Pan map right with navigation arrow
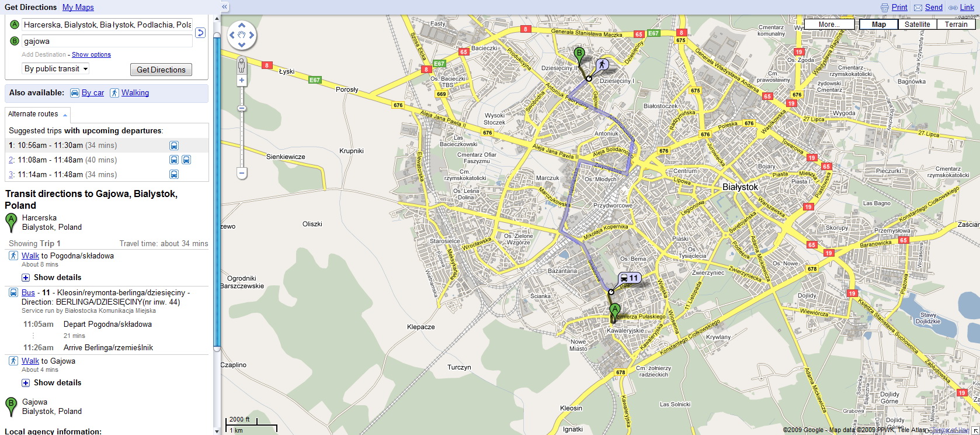The height and width of the screenshot is (435, 980). point(252,35)
